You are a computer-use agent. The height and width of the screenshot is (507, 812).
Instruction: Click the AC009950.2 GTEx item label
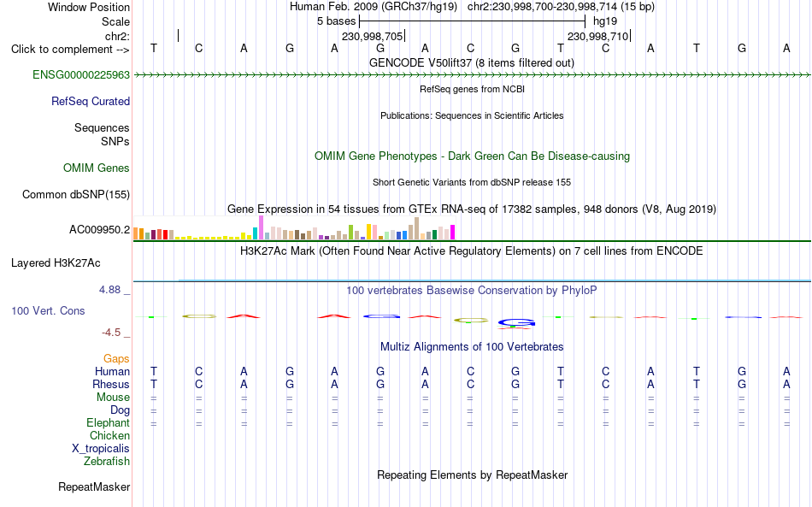click(100, 229)
